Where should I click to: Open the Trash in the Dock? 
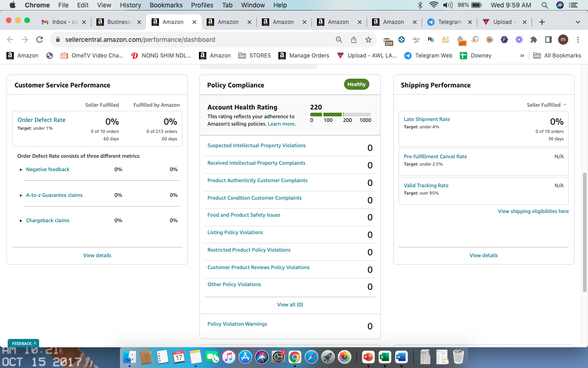tap(458, 356)
